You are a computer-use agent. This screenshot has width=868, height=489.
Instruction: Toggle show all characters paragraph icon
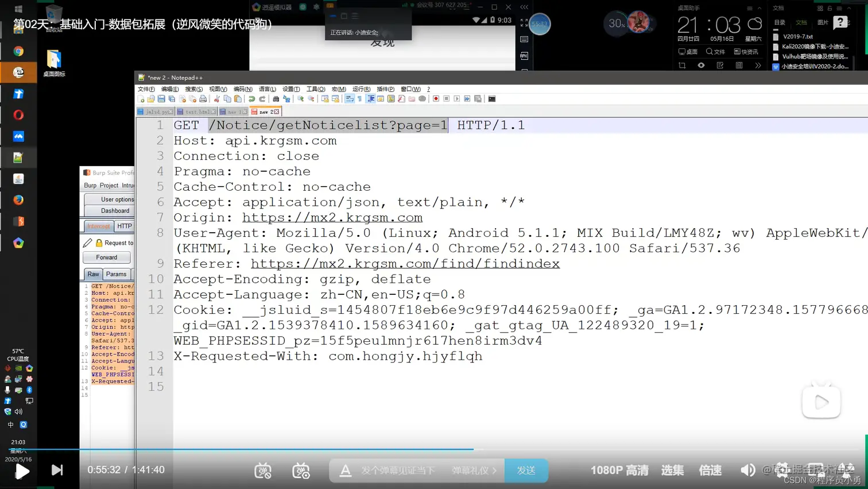(359, 99)
